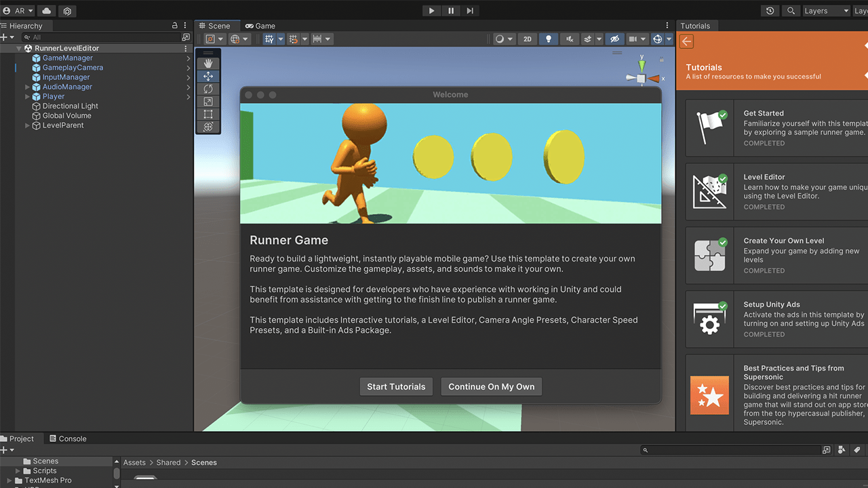This screenshot has height=488, width=868.
Task: Click the Start Tutorials button
Action: point(396,386)
